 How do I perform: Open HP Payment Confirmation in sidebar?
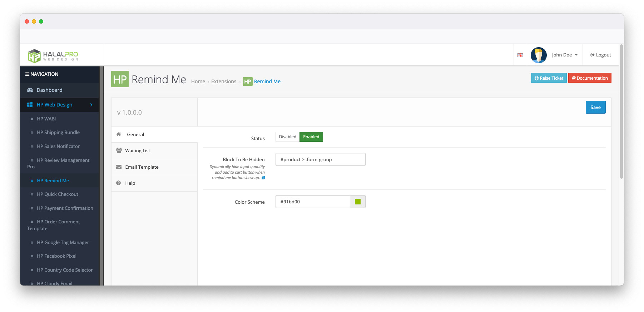(x=59, y=208)
